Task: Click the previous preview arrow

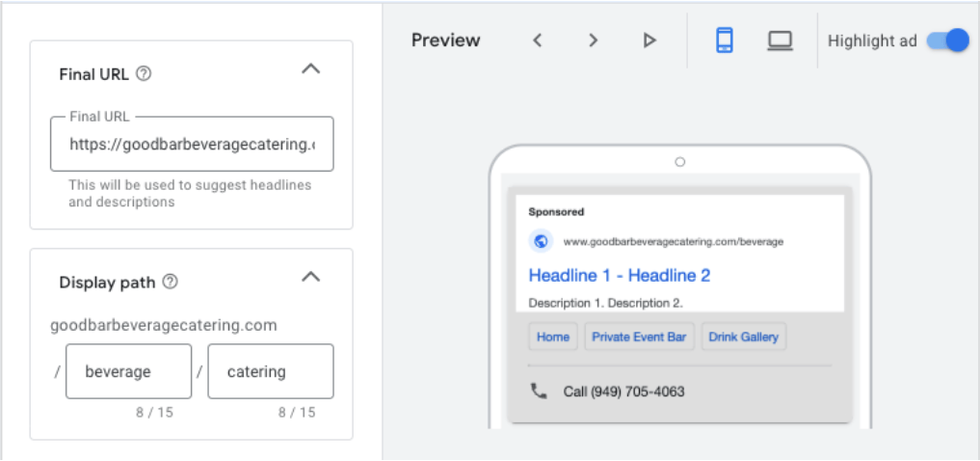Action: [x=538, y=41]
